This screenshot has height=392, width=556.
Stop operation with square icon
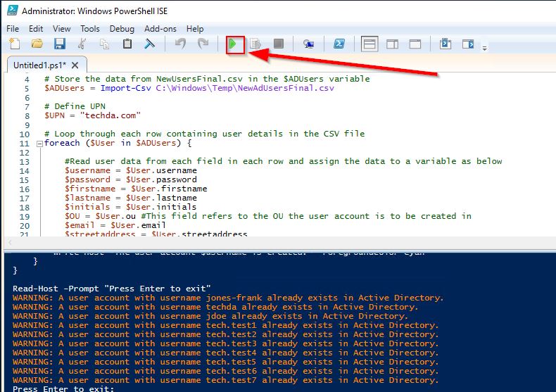click(279, 44)
